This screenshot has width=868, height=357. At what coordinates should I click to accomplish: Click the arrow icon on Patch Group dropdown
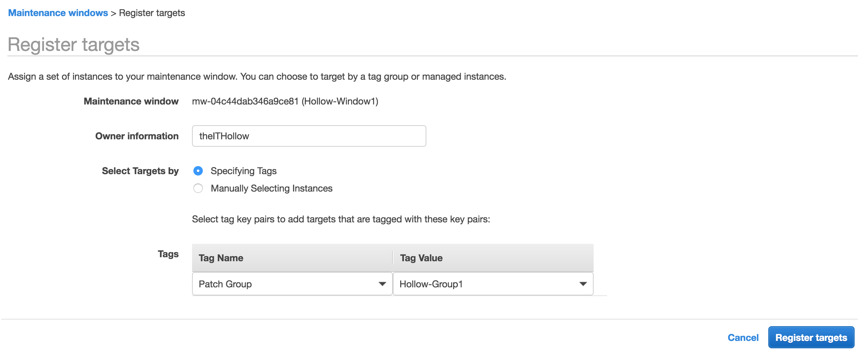pos(382,284)
